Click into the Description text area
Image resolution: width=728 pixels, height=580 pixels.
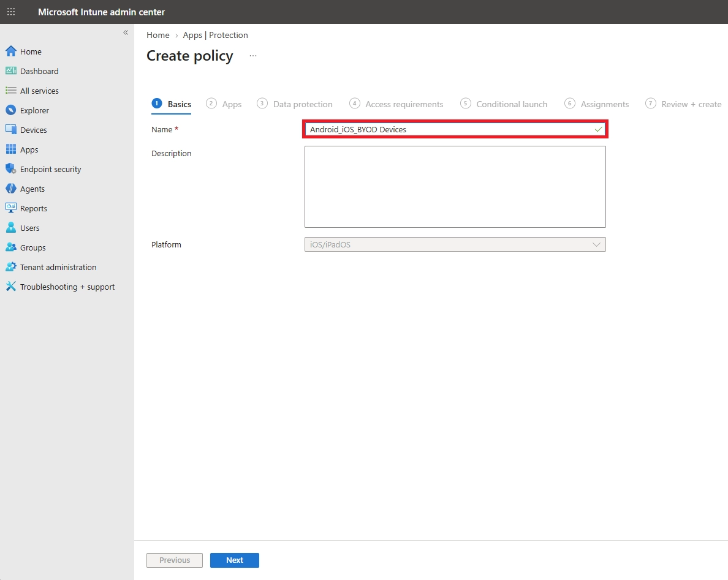455,187
